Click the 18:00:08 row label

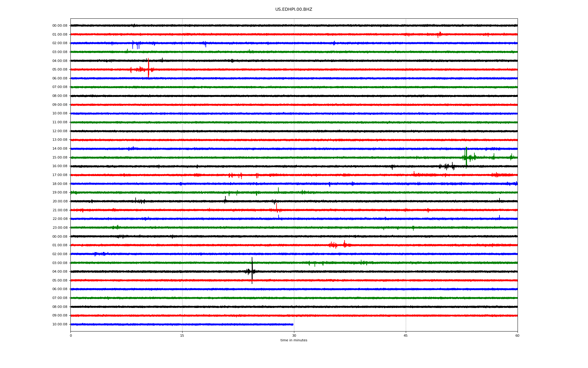60,184
